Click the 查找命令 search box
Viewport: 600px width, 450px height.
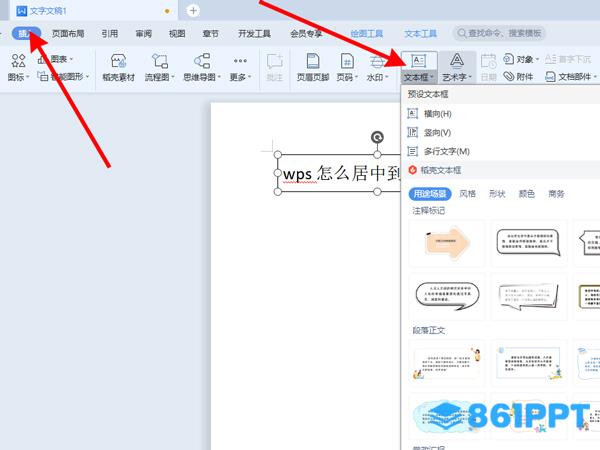pos(499,33)
